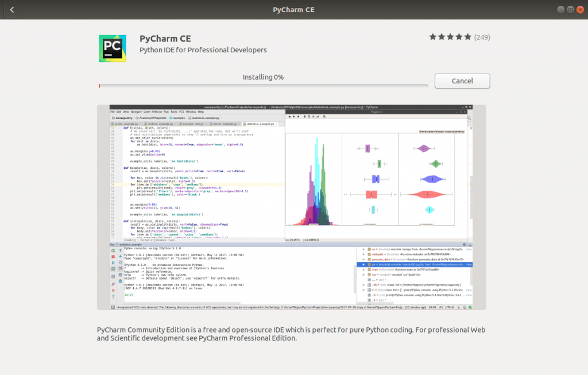Image resolution: width=588 pixels, height=375 pixels.
Task: Open the variables panel settings gear
Action: (465, 245)
